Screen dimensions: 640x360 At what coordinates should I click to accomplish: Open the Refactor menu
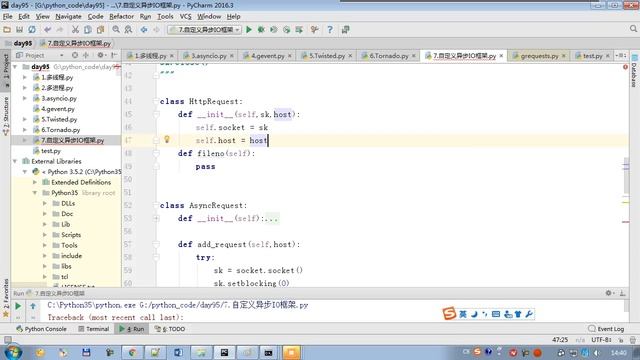[122, 16]
